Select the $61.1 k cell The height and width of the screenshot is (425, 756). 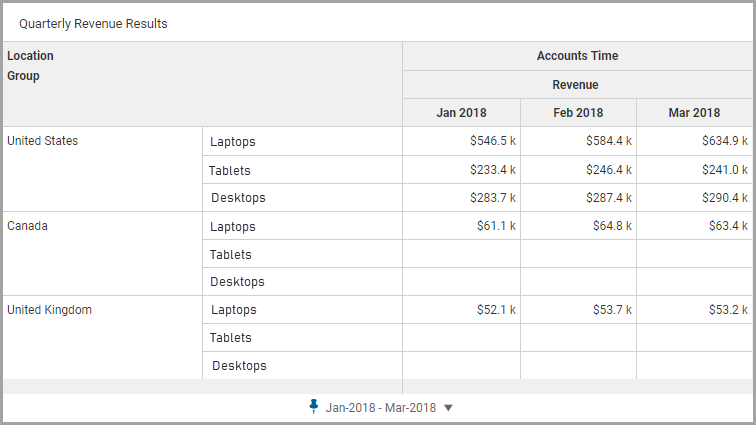point(461,226)
